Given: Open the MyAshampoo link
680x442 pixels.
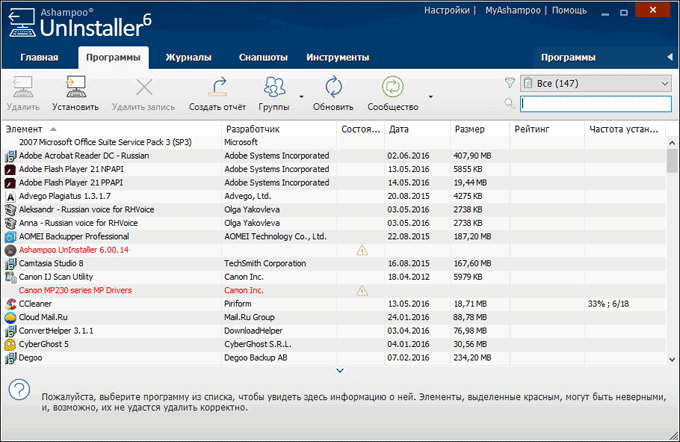Looking at the screenshot, I should [x=513, y=10].
